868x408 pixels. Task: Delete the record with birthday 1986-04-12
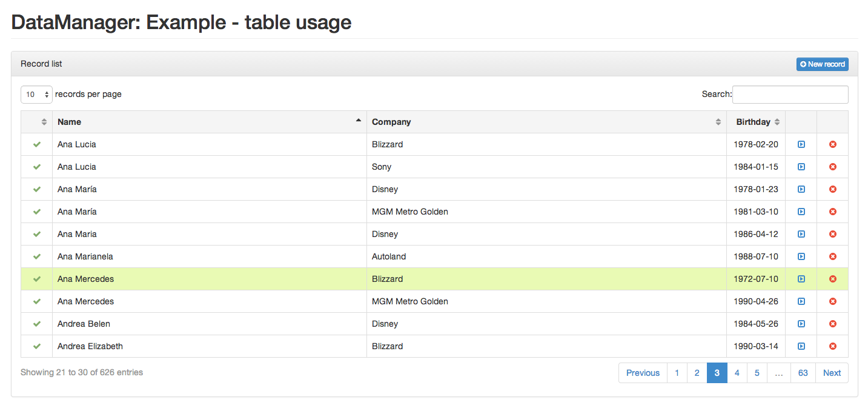pos(832,234)
